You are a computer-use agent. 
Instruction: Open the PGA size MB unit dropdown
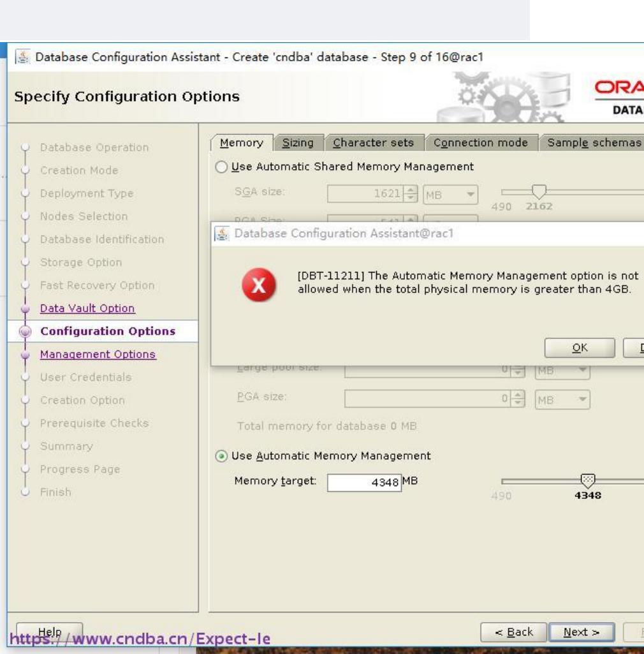pos(562,399)
